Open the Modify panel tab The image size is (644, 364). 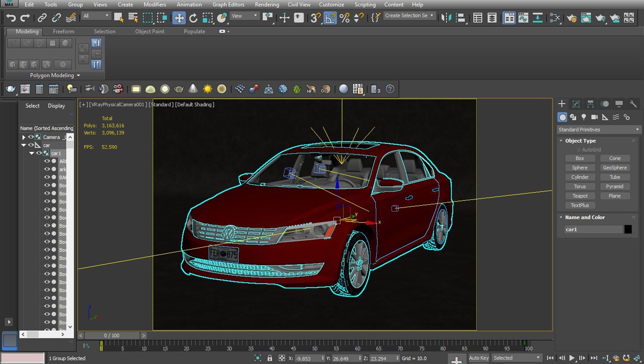coord(576,104)
